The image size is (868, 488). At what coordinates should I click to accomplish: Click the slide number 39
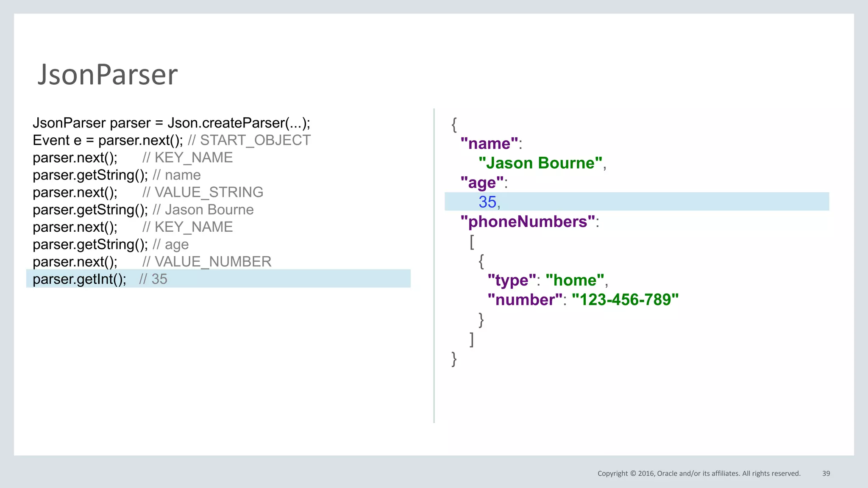click(826, 474)
